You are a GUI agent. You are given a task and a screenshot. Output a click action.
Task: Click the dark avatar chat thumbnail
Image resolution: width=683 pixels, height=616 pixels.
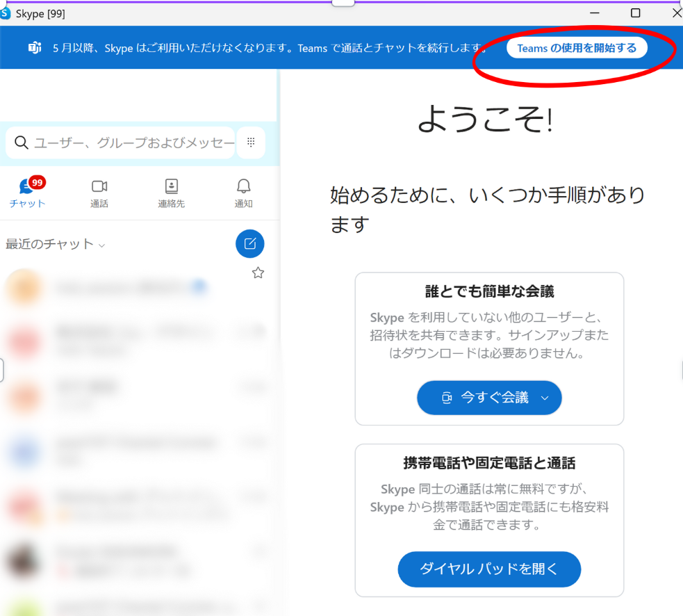(x=23, y=561)
